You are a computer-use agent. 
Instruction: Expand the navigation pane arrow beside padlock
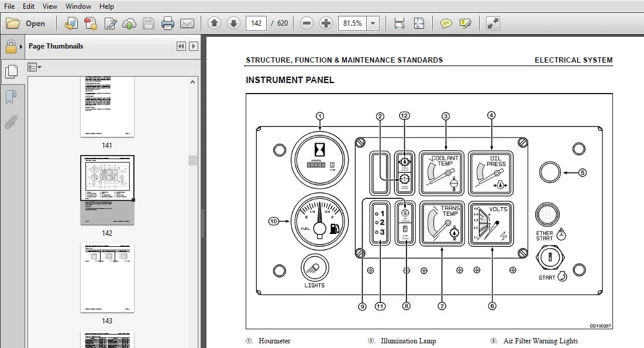pyautogui.click(x=21, y=46)
